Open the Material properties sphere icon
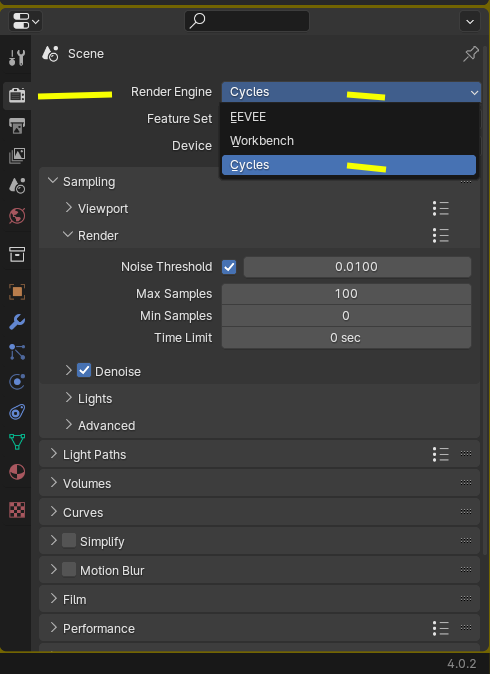Image resolution: width=490 pixels, height=674 pixels. [x=17, y=472]
